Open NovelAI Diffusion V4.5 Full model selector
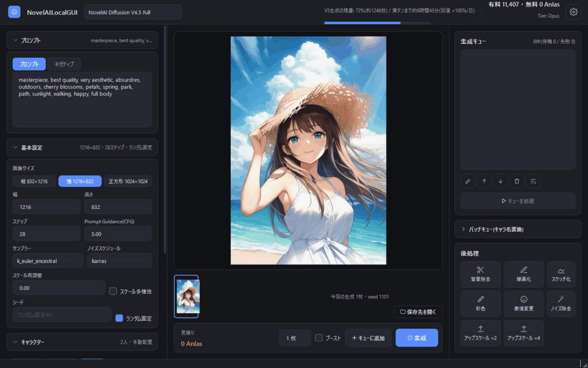The height and width of the screenshot is (368, 588). [x=133, y=12]
